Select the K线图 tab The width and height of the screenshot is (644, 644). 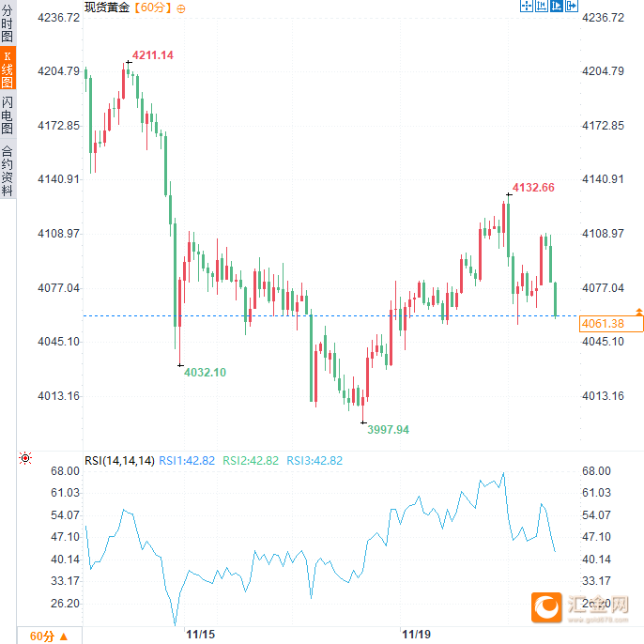pyautogui.click(x=8, y=68)
